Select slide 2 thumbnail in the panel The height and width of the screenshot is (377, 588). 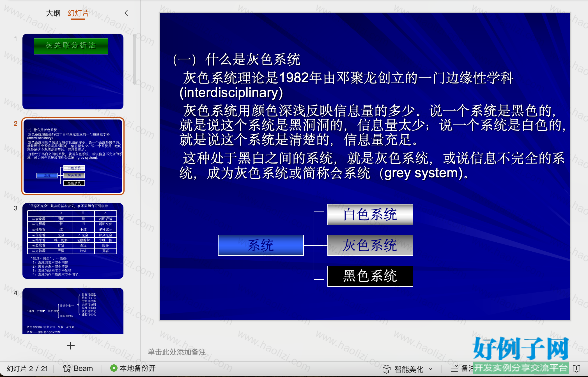pyautogui.click(x=73, y=156)
